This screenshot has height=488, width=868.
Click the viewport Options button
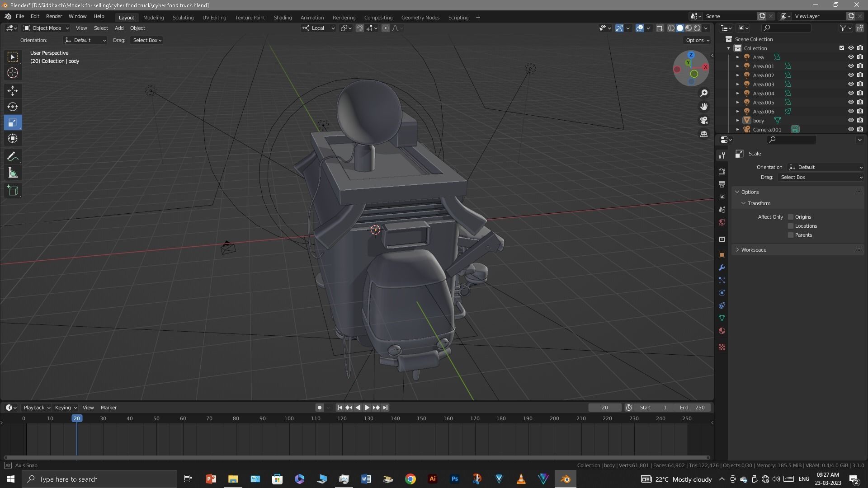pyautogui.click(x=697, y=40)
